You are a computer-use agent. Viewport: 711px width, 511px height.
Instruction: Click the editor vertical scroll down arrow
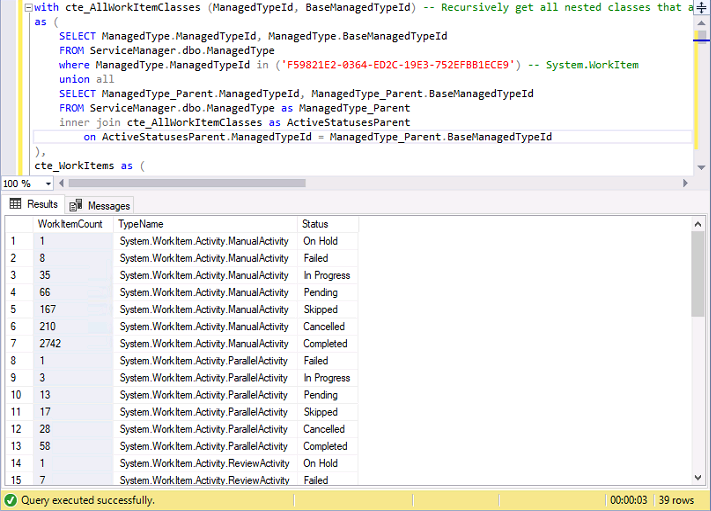701,168
